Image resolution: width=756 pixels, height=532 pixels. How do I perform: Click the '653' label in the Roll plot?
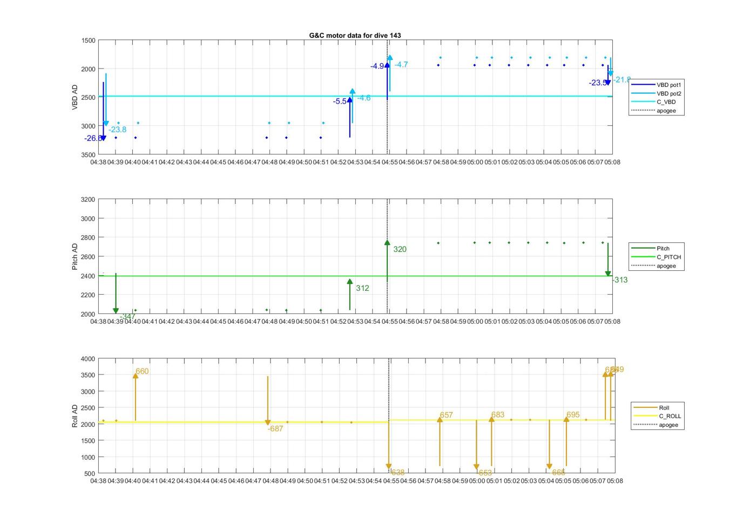tap(485, 473)
